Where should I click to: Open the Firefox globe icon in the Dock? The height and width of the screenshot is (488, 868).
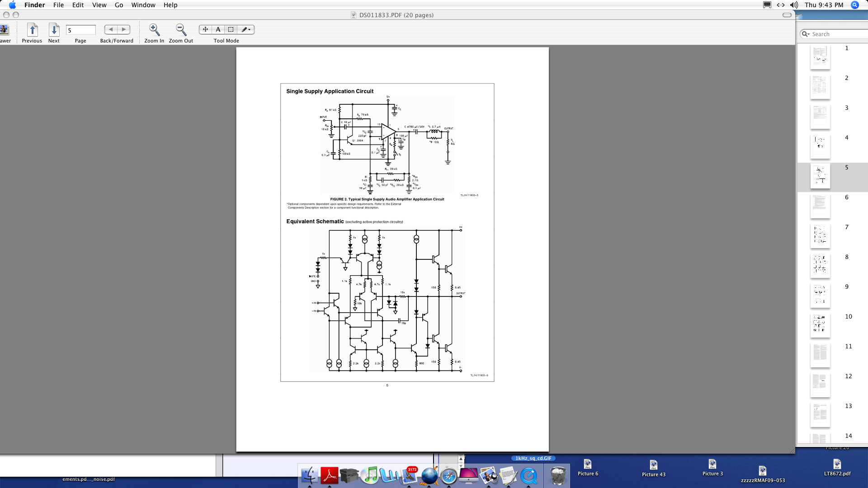[x=429, y=476]
